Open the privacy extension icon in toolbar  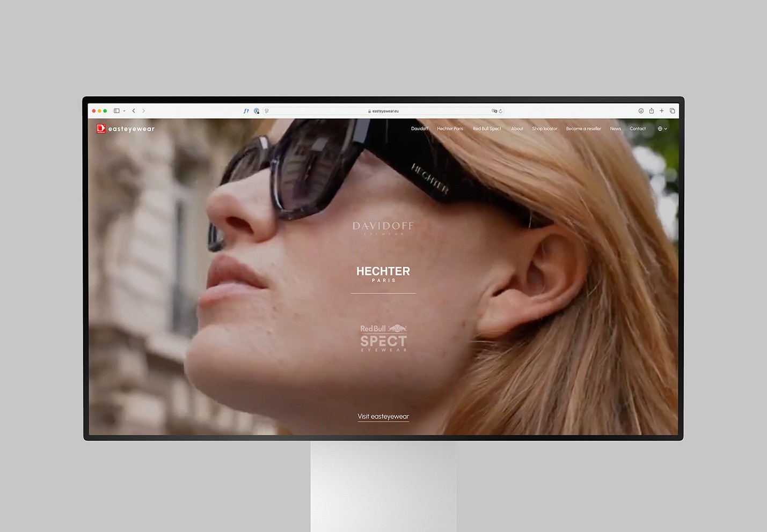pyautogui.click(x=257, y=111)
